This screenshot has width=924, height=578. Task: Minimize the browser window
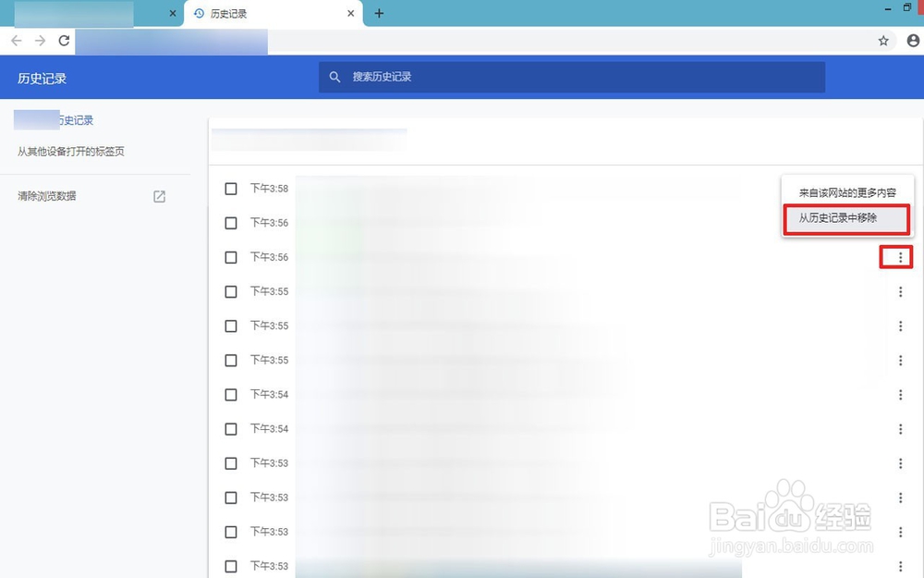pos(887,8)
